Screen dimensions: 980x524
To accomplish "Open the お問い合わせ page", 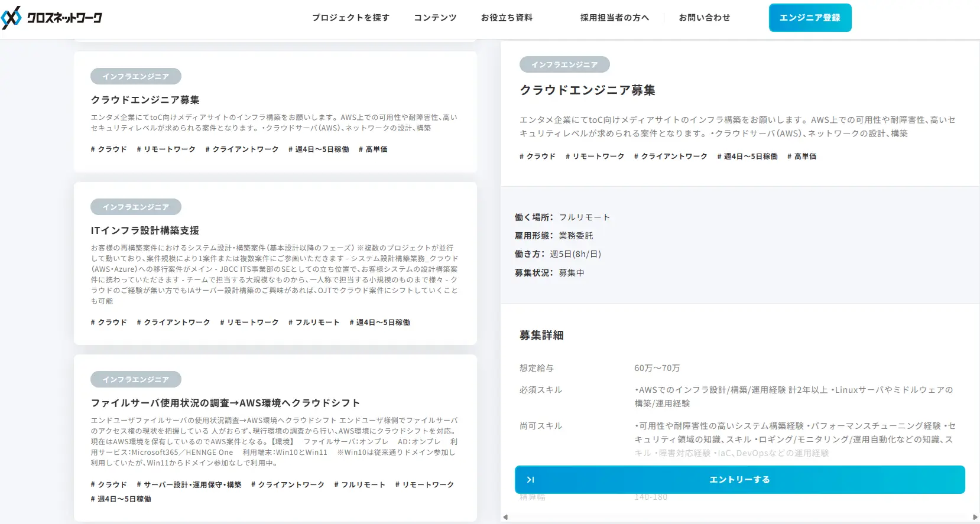I will (705, 18).
